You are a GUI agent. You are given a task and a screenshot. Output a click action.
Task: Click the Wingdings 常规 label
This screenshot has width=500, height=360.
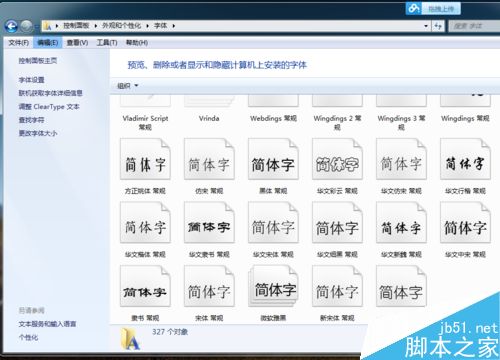[465, 118]
